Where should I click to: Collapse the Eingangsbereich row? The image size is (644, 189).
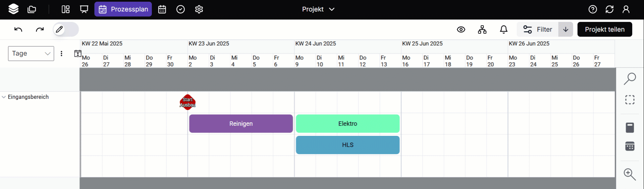(4, 97)
